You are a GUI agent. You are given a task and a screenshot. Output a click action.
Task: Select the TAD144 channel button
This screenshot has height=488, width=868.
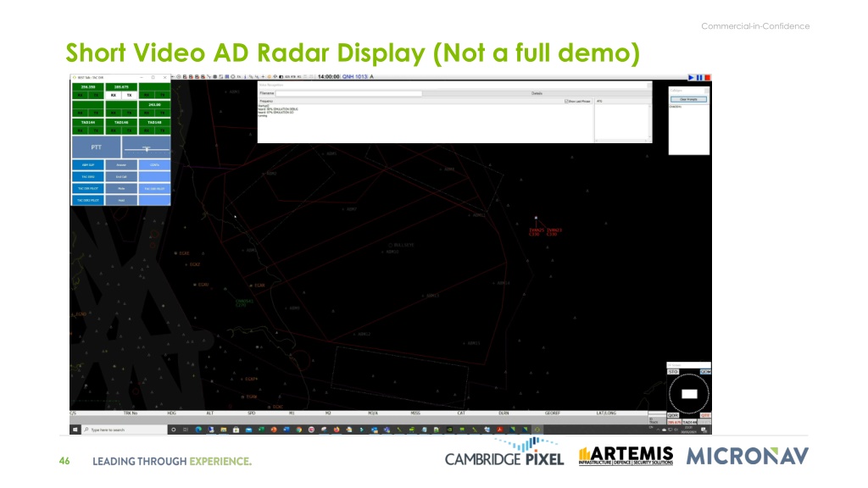[88, 122]
